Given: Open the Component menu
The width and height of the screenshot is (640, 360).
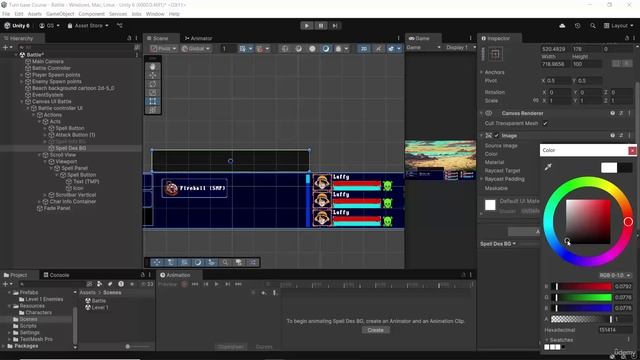Looking at the screenshot, I should 91,14.
